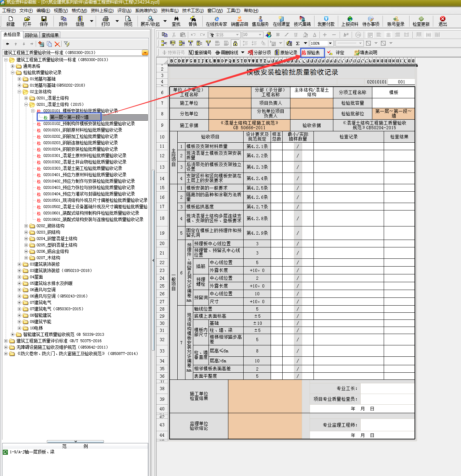461x476 pixels.
Task: Click 上报资料 upload data icon
Action: tap(350, 21)
